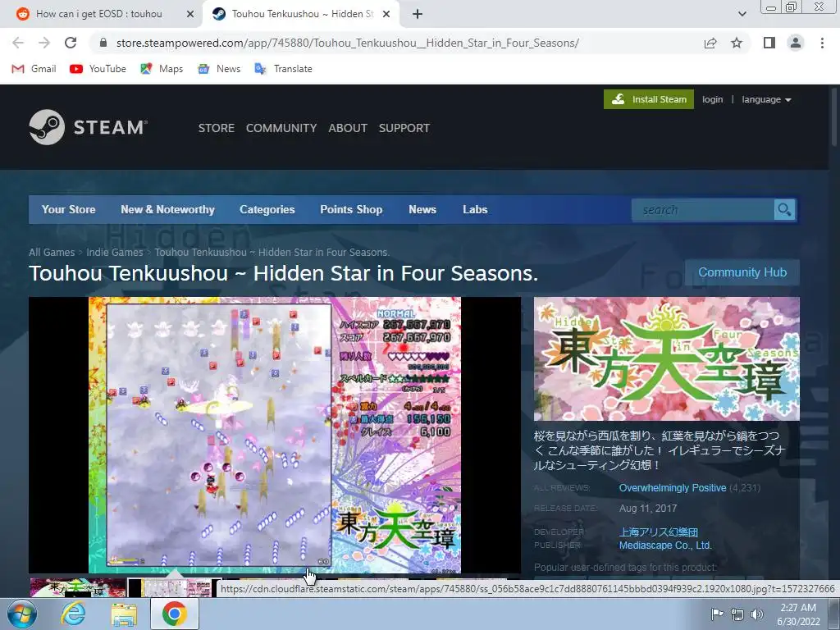This screenshot has width=840, height=630.
Task: Click the Install Steam button
Action: 649,99
